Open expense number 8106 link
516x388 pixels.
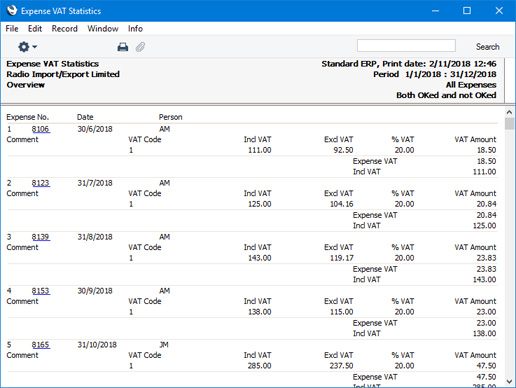(x=41, y=129)
